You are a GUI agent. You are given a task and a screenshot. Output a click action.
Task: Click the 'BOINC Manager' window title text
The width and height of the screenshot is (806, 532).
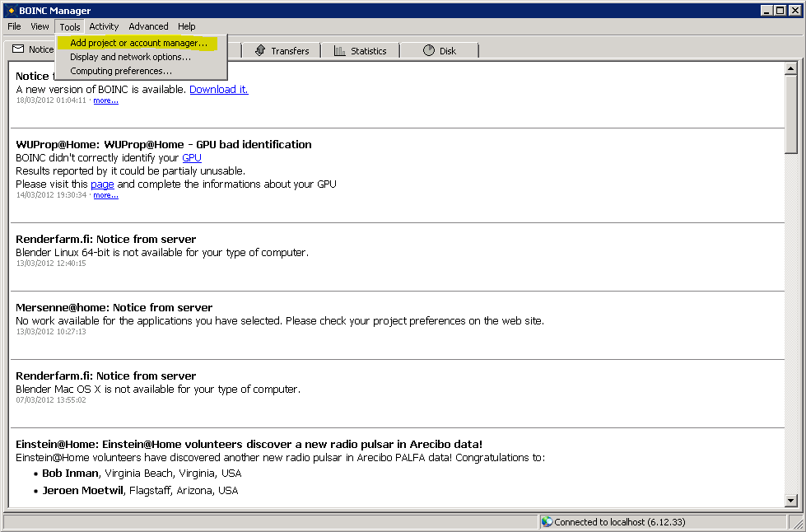click(x=55, y=10)
